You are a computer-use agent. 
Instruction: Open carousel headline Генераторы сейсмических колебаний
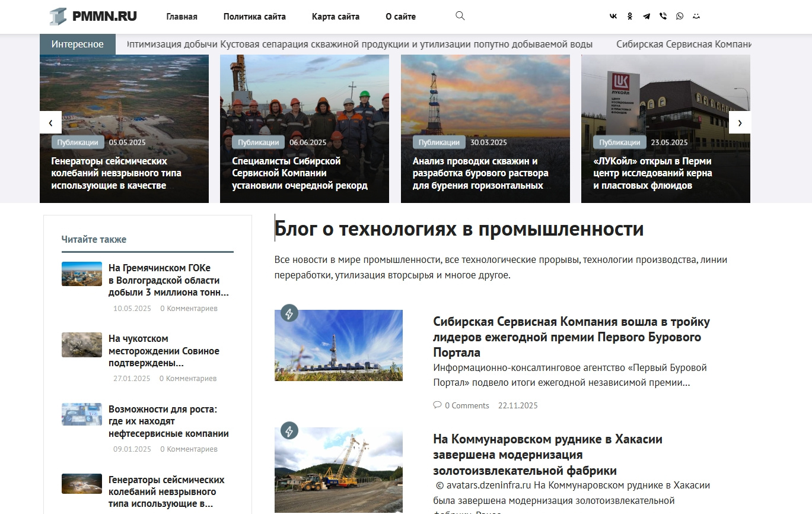tap(116, 173)
